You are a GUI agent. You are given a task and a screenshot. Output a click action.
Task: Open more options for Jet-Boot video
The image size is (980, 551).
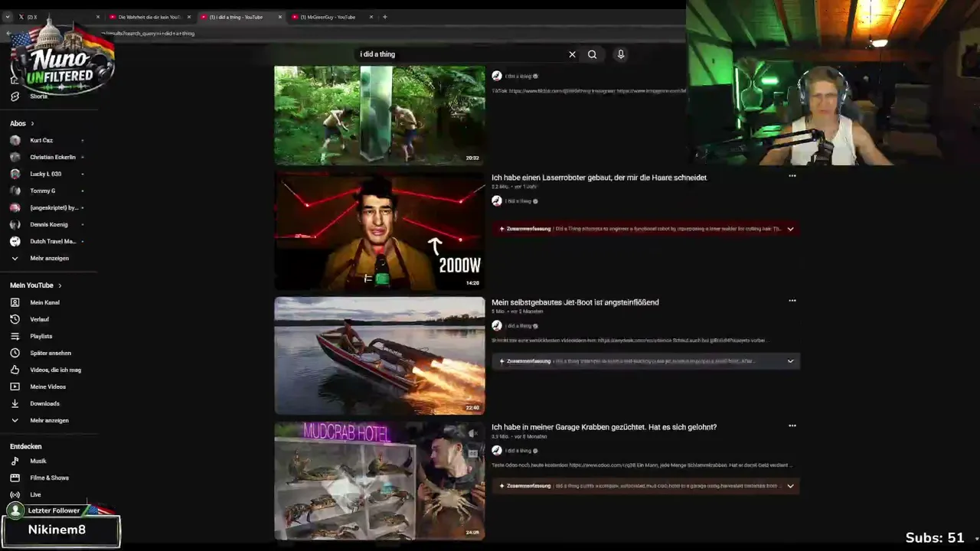(792, 301)
